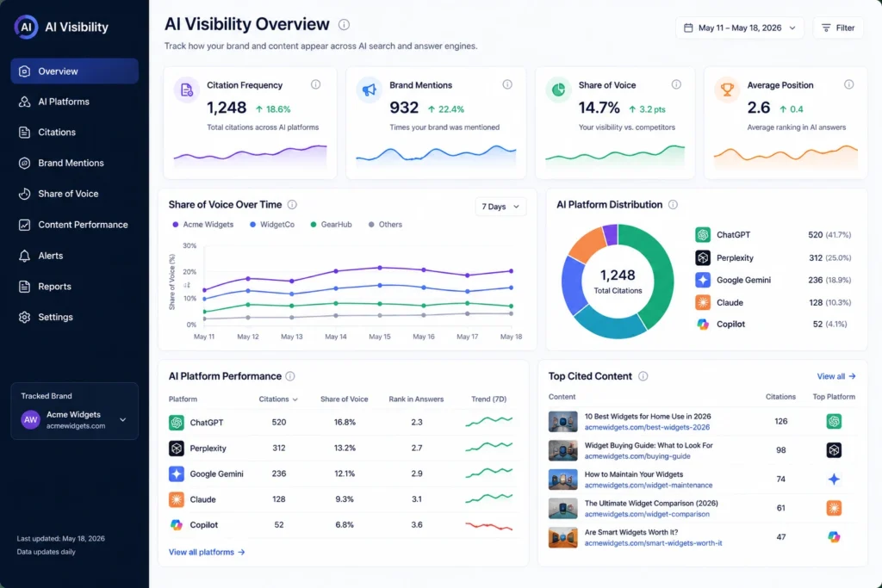This screenshot has width=882, height=588.
Task: Click View all link in Top Cited Content
Action: (x=835, y=376)
